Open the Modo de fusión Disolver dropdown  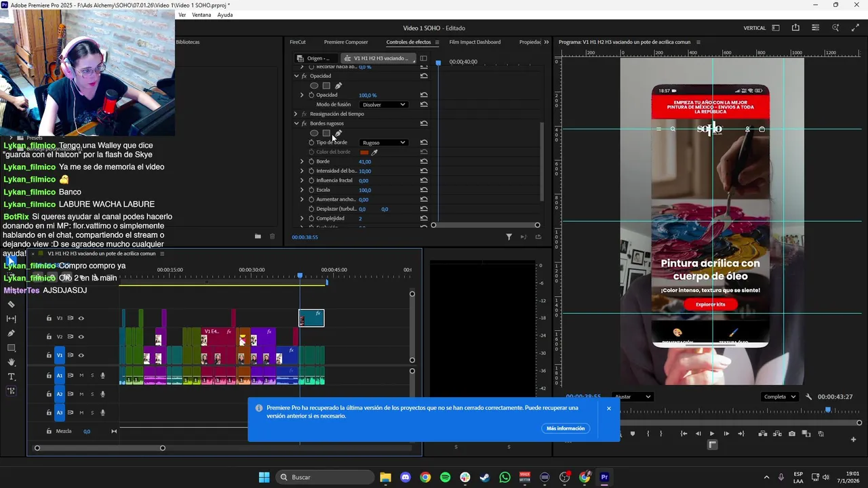(x=384, y=104)
